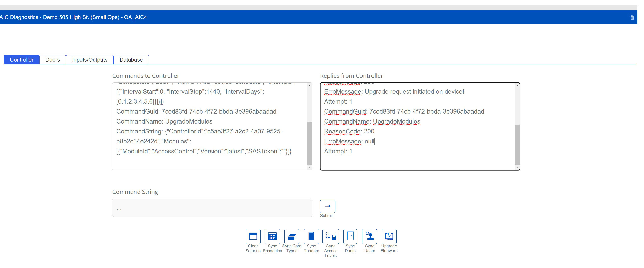The height and width of the screenshot is (268, 644).
Task: Select the Database tab
Action: [x=131, y=60]
